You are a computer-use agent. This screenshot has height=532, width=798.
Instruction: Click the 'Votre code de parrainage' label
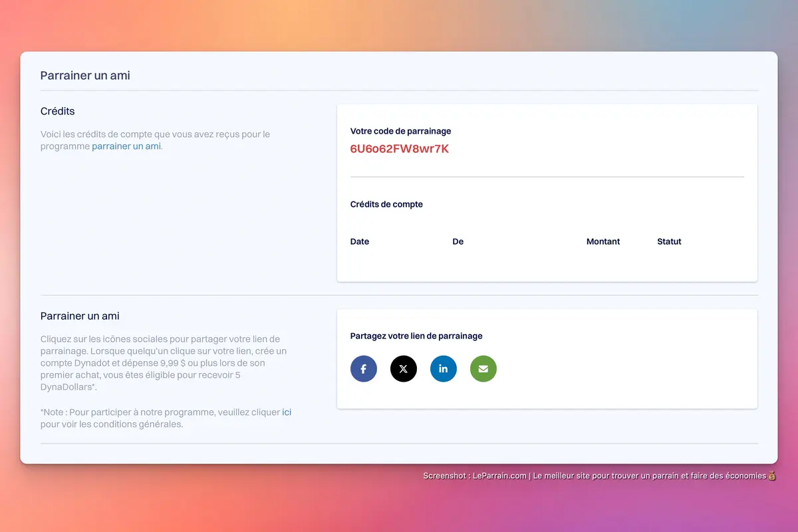point(401,131)
